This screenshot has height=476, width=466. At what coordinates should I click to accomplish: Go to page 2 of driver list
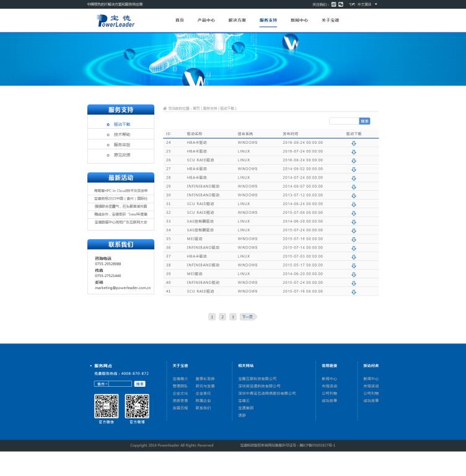point(222,317)
